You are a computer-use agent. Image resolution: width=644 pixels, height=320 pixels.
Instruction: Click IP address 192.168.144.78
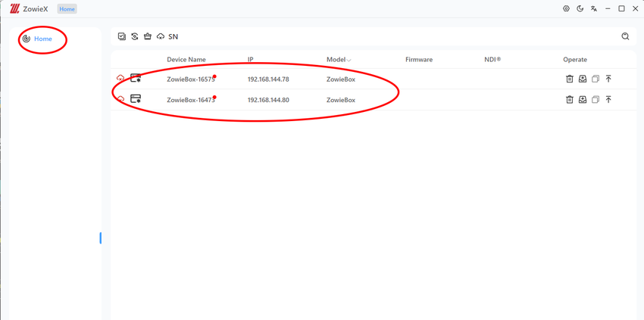click(x=268, y=79)
